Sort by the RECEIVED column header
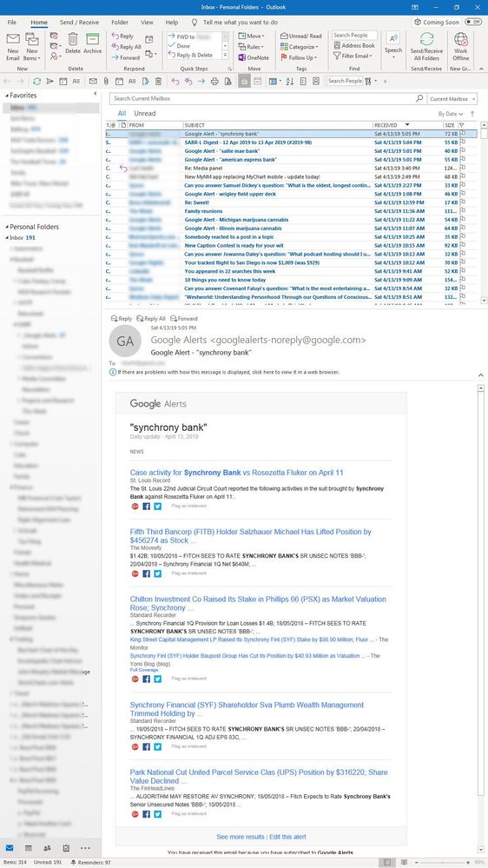The height and width of the screenshot is (868, 488). (406, 125)
